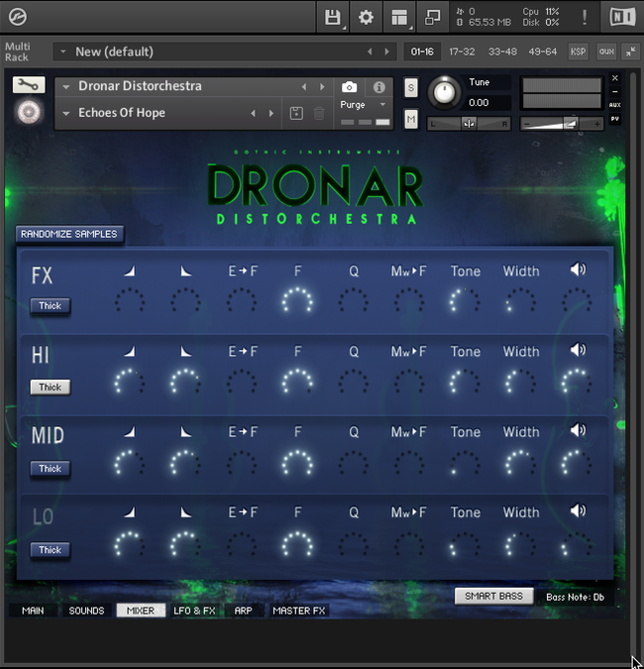Show rack page 49-64
The height and width of the screenshot is (669, 644).
(543, 52)
